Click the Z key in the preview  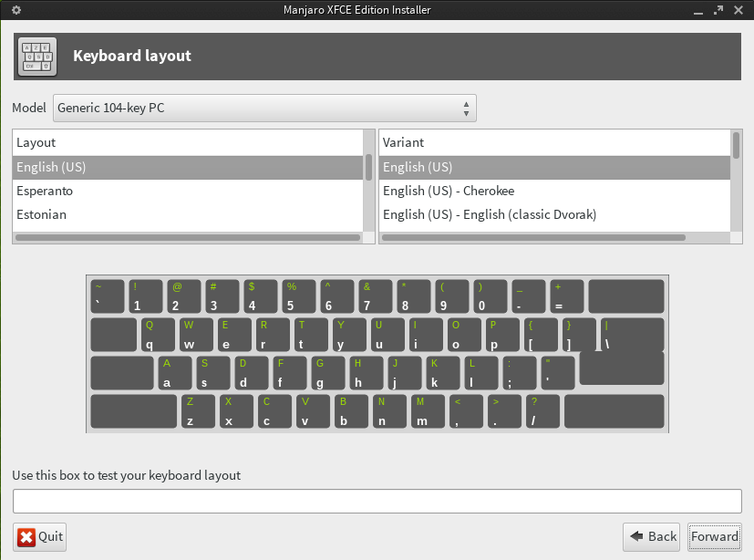(x=198, y=411)
